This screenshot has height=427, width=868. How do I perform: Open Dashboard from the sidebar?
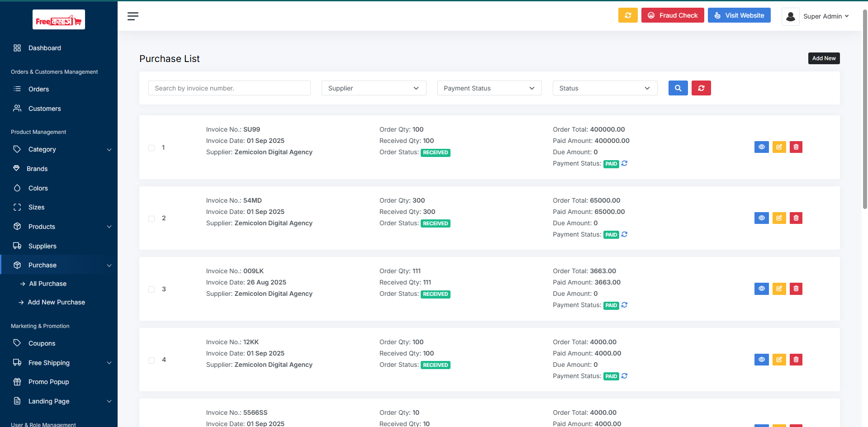[44, 48]
